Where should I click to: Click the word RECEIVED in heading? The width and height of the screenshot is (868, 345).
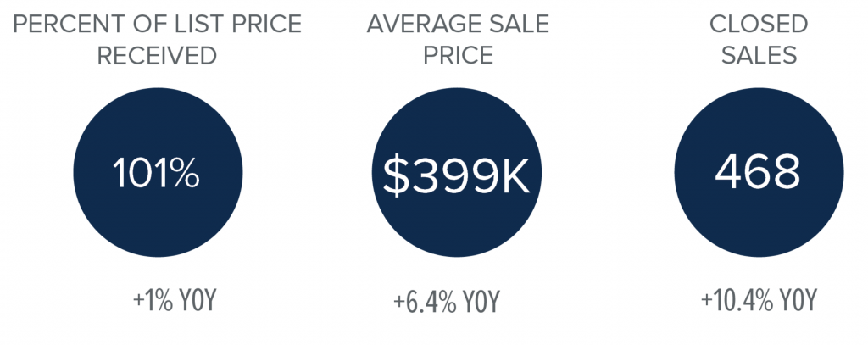[157, 55]
